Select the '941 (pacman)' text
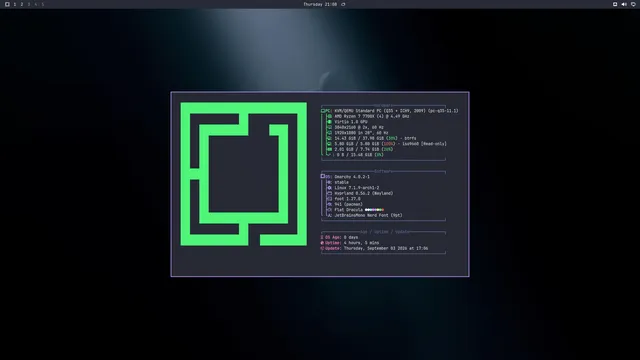This screenshot has width=640, height=360. tap(348, 204)
